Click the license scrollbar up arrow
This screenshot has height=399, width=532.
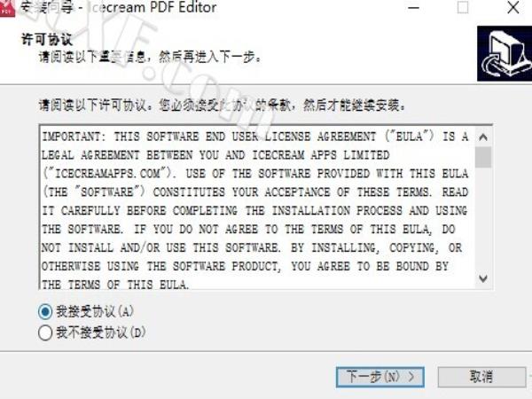point(483,137)
